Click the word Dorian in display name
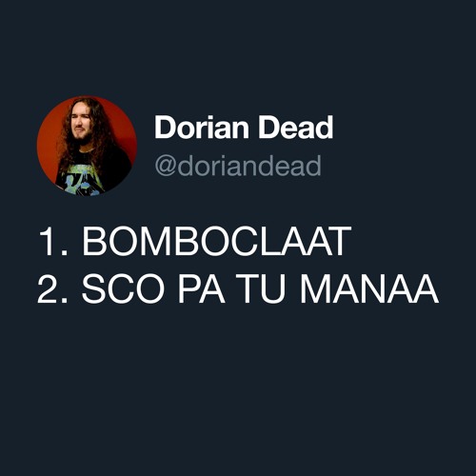Screen dimensions: 476x476 pyautogui.click(x=202, y=128)
